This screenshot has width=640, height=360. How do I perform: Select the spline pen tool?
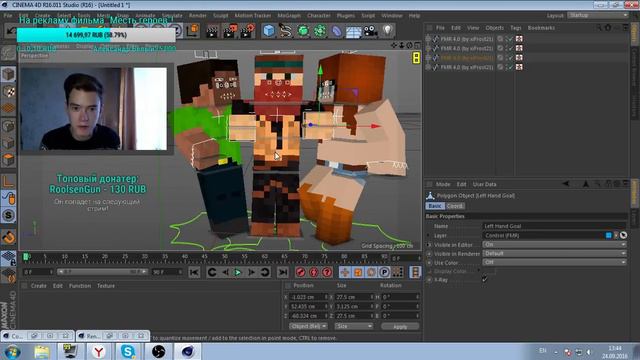(x=286, y=31)
